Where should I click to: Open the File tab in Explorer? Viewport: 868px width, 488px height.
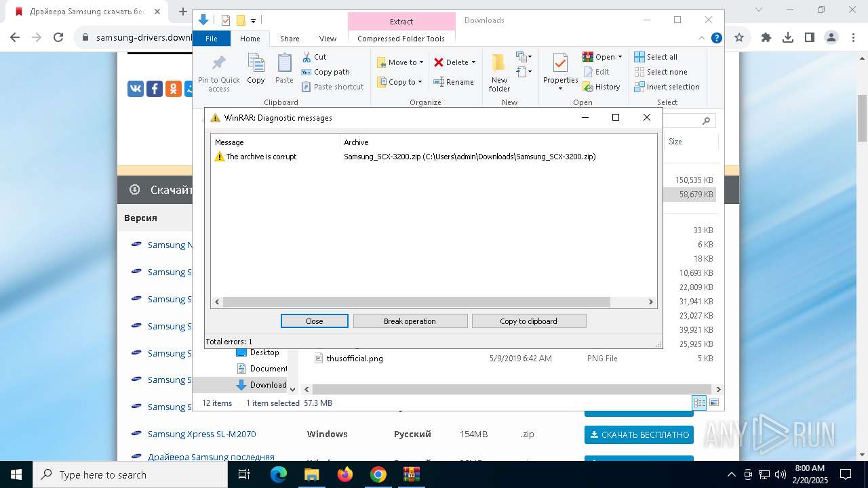coord(212,39)
